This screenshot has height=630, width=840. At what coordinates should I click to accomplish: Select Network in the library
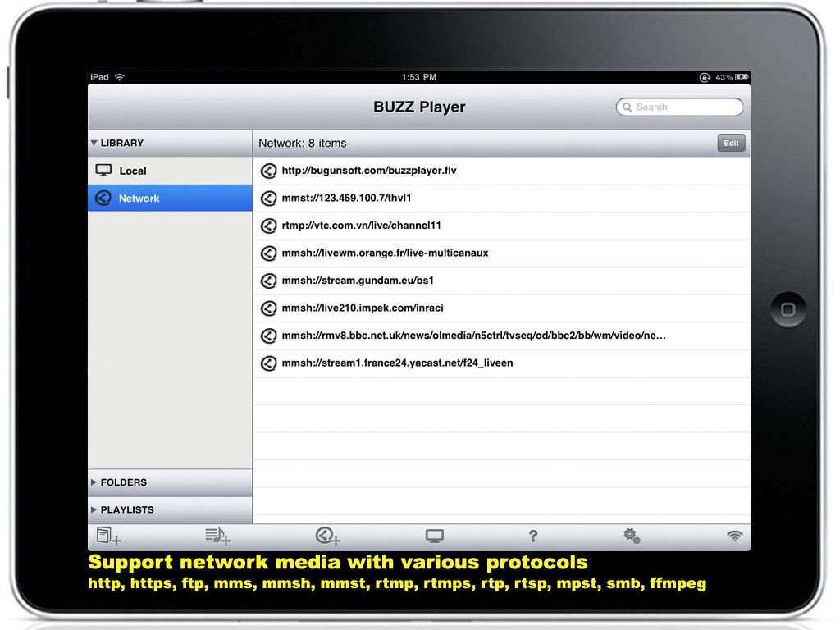[x=170, y=199]
